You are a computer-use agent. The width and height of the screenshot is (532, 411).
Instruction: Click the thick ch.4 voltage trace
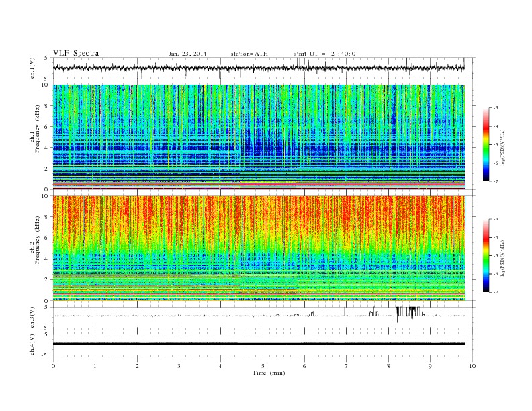coord(259,344)
